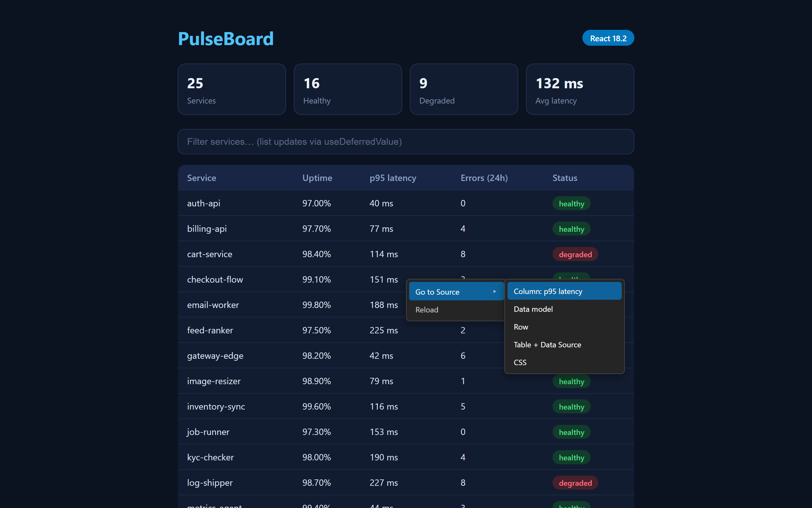812x508 pixels.
Task: Open the 9 Degraded stat card
Action: [x=464, y=89]
